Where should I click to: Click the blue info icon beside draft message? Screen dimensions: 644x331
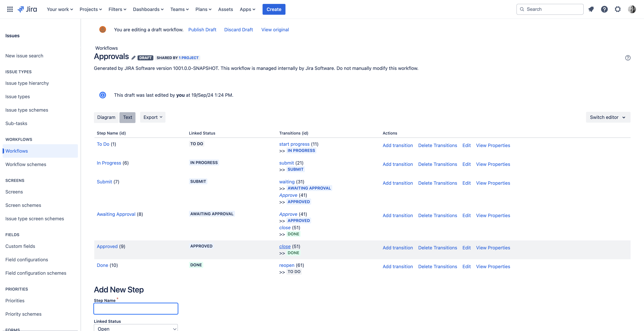102,95
